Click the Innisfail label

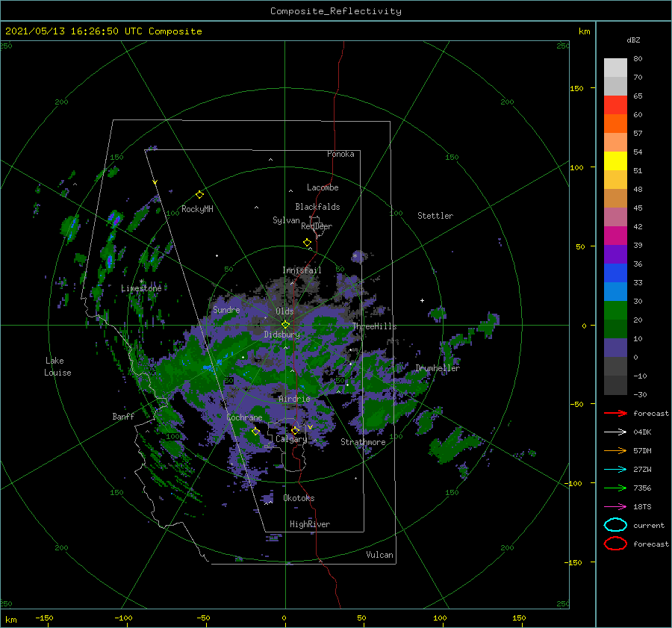click(x=302, y=270)
